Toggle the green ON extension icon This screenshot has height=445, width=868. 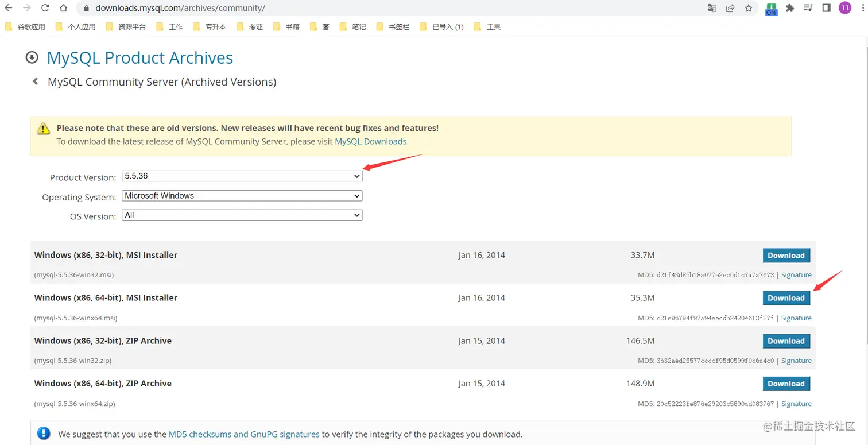point(771,9)
